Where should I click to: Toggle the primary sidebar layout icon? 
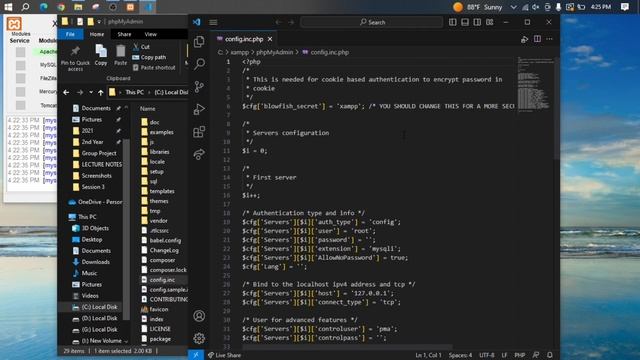click(453, 22)
